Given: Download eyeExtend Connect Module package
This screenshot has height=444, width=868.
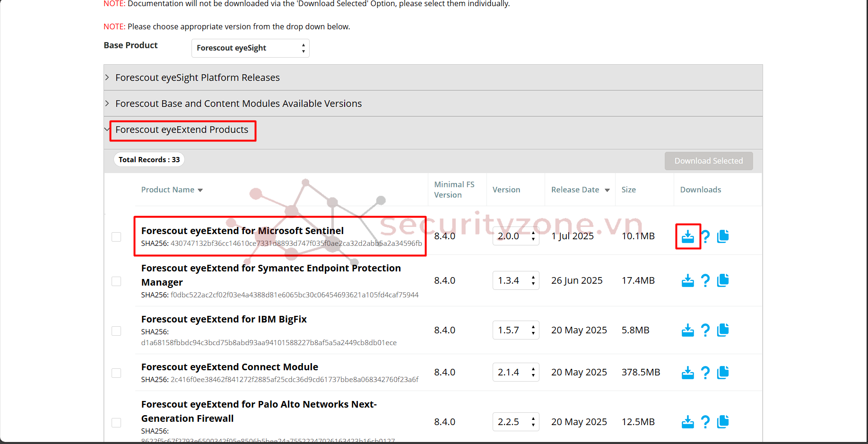Looking at the screenshot, I should point(688,373).
